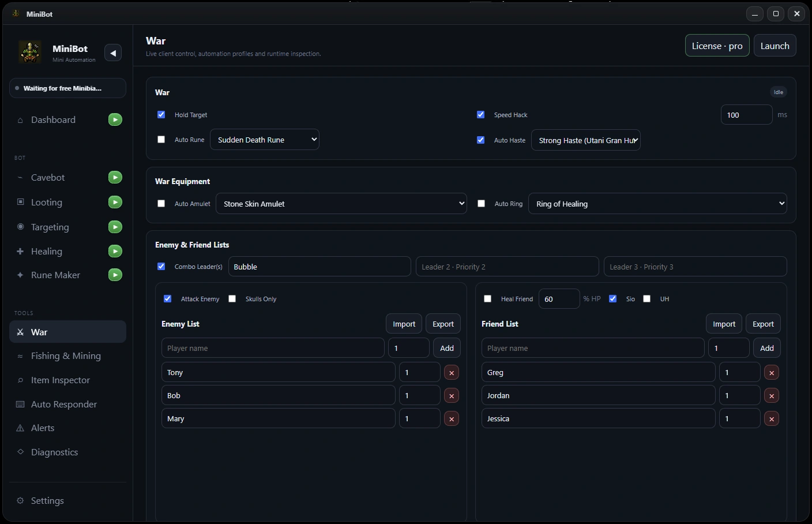812x524 pixels.
Task: Click the MiniBot avatar logo
Action: [x=30, y=52]
